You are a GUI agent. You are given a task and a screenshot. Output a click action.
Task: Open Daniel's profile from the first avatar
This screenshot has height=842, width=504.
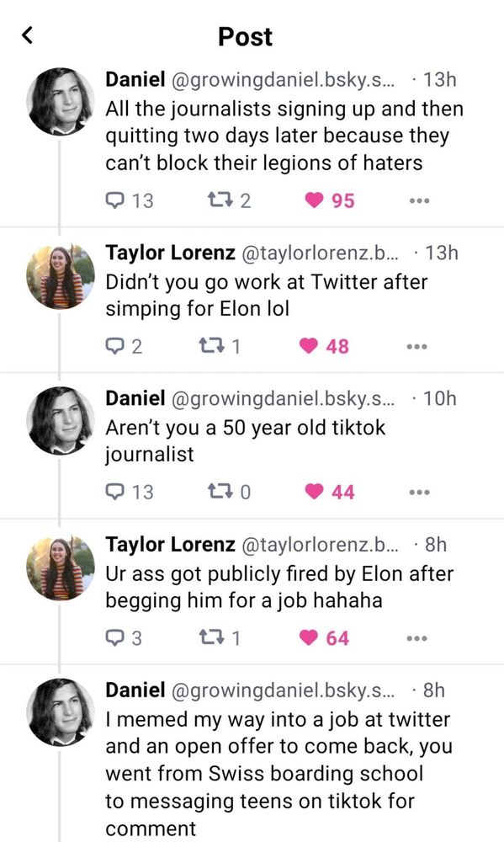(60, 101)
